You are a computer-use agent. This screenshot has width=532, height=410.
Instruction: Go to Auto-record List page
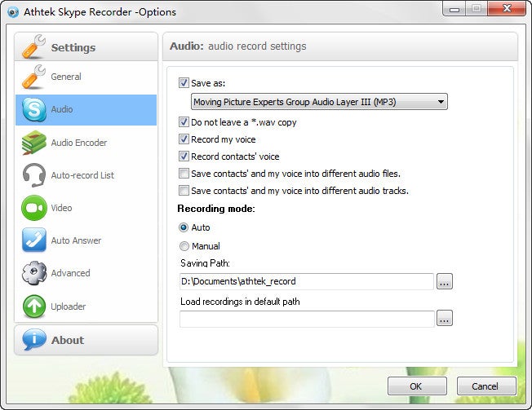(x=86, y=175)
